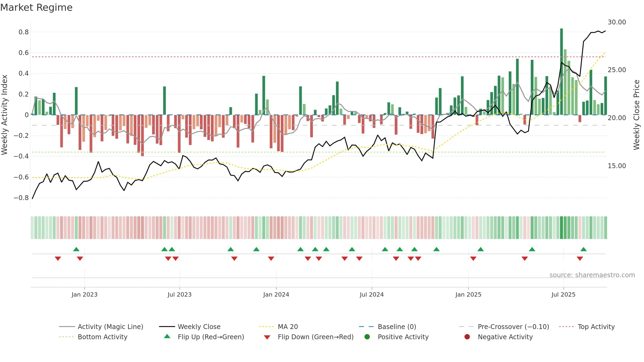644x362 pixels.
Task: Click the Jan 2025 x-axis label
Action: pyautogui.click(x=468, y=295)
